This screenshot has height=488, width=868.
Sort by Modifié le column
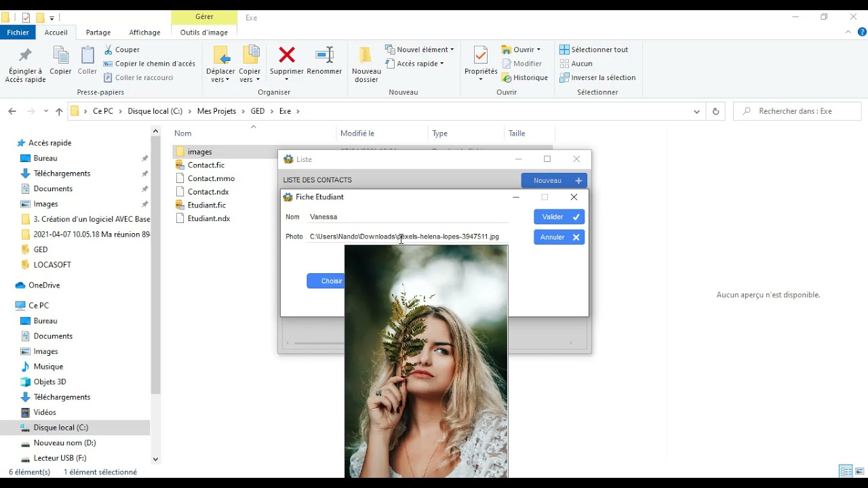pyautogui.click(x=357, y=134)
